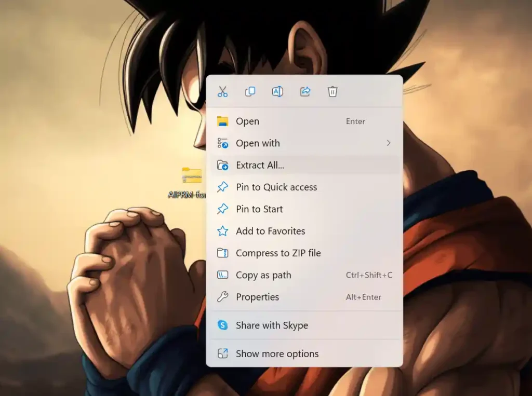Click the Copy icon in context menu
Viewport: 532px width, 396px height.
coord(250,91)
